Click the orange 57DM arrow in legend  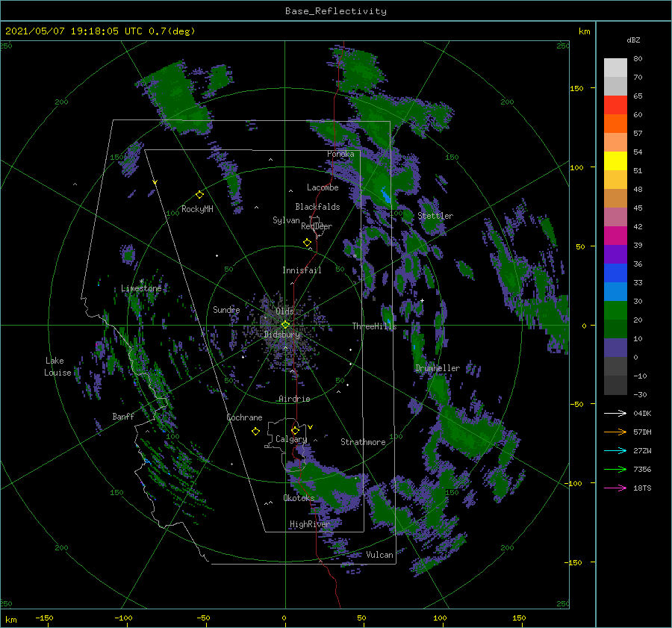coord(615,432)
